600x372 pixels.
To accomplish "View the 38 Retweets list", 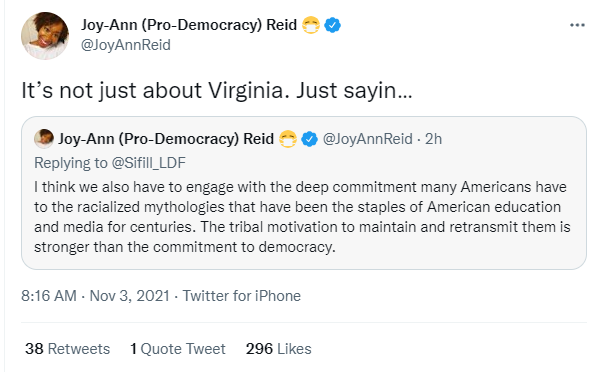I will [x=67, y=349].
